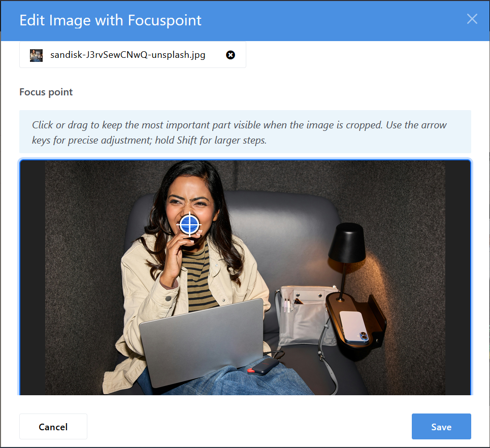The image size is (490, 448).
Task: Select the sandisk-J3rvSewCNwQ-unsplash.jpg filename
Action: [128, 55]
